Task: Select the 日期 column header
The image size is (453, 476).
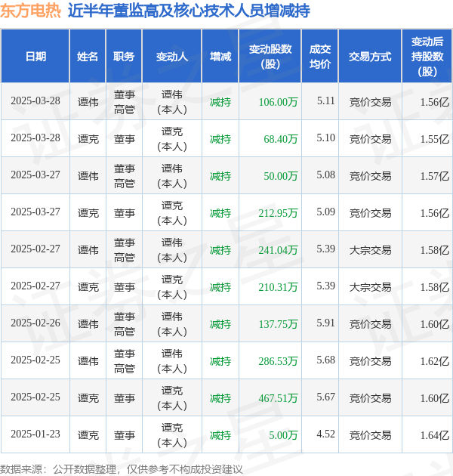Action: [x=35, y=57]
